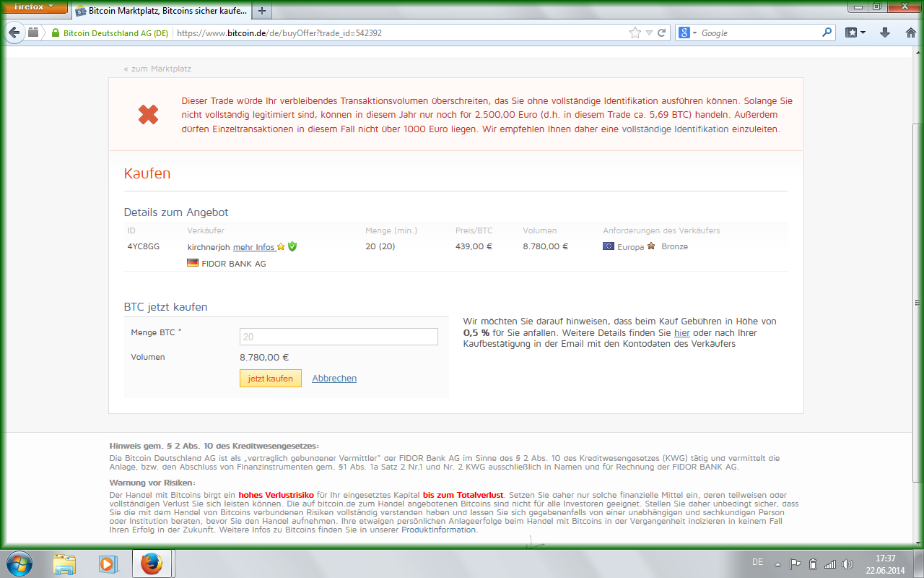The image size is (924, 578).
Task: Click the German flag next to FIDOR BANK AG
Action: point(193,263)
